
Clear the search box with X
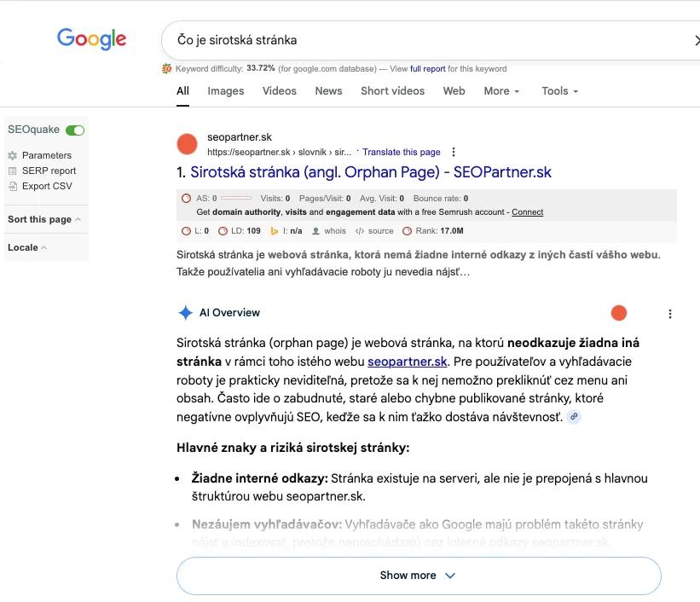[x=696, y=40]
